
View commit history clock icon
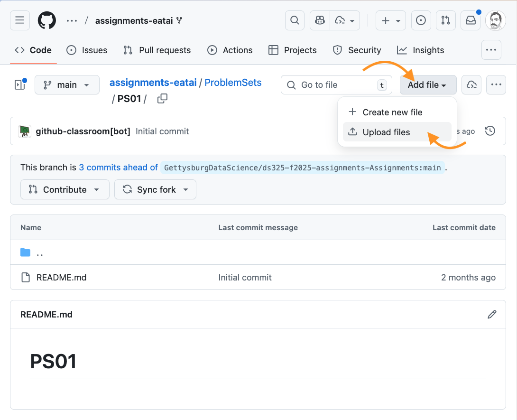click(490, 131)
